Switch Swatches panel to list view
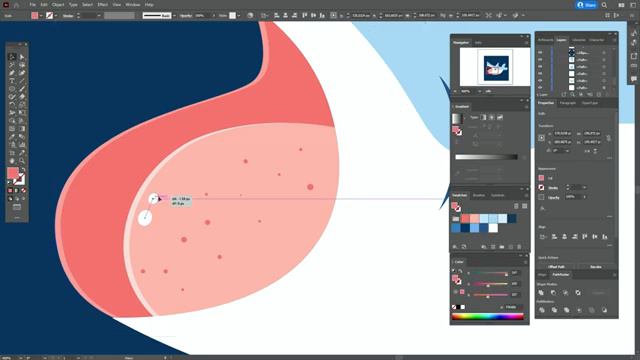This screenshot has height=360, width=640. coord(516,206)
